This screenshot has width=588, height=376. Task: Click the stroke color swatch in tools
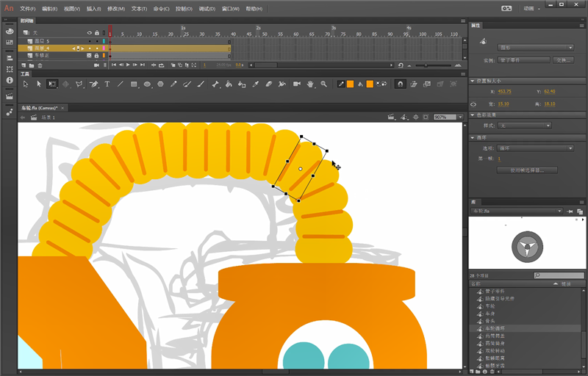(x=351, y=84)
